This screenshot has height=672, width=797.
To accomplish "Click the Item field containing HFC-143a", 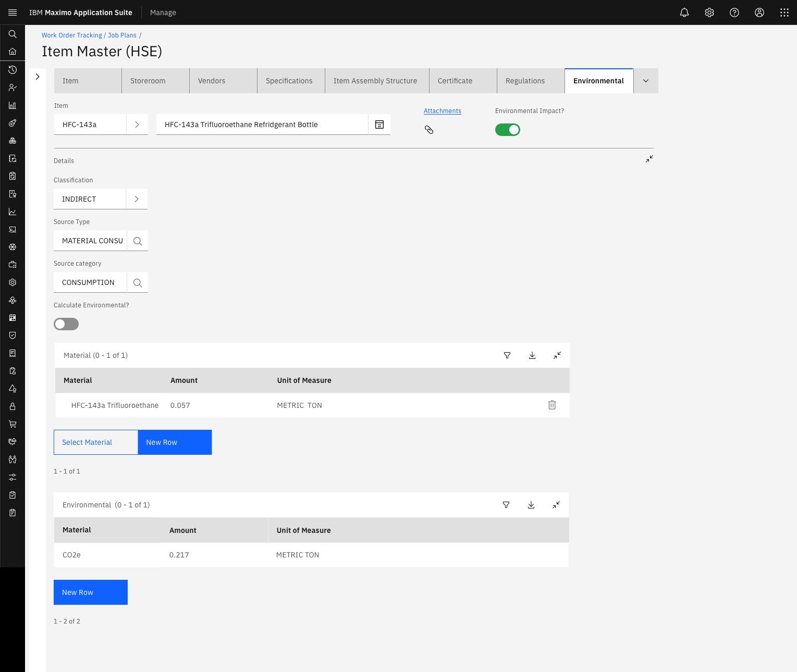I will point(90,125).
